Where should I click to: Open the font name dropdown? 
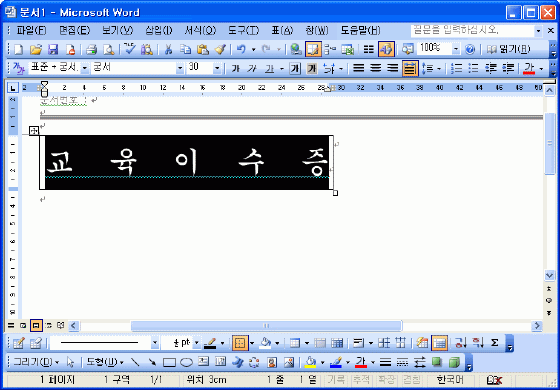(180, 68)
